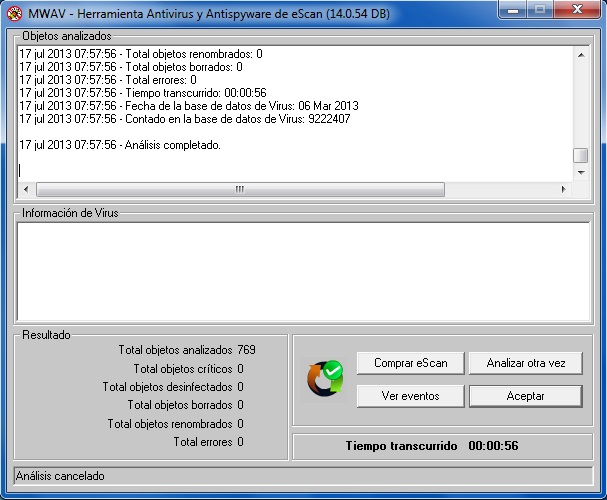Close the MWAV window
The height and width of the screenshot is (500, 607).
tap(578, 9)
